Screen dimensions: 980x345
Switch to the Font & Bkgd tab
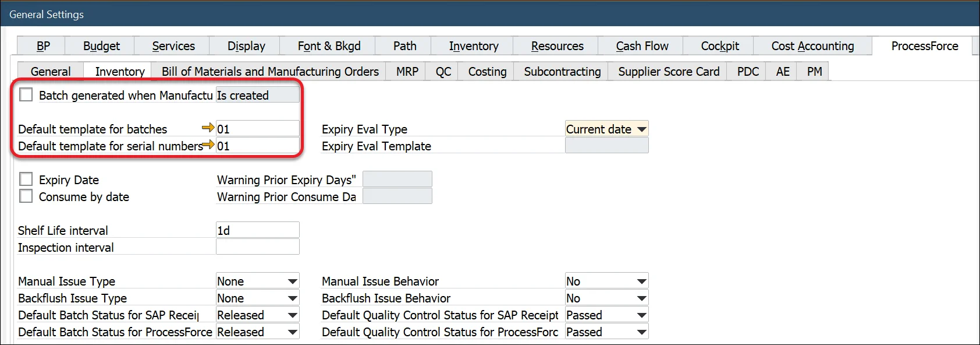[x=328, y=46]
